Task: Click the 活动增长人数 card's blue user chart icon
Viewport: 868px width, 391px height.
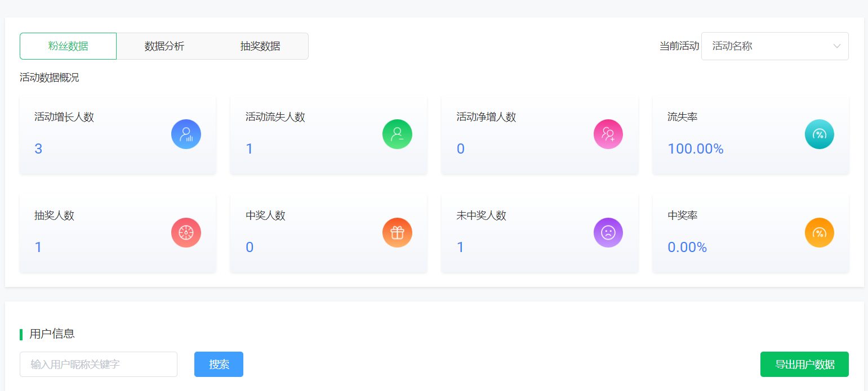Action: [x=186, y=134]
